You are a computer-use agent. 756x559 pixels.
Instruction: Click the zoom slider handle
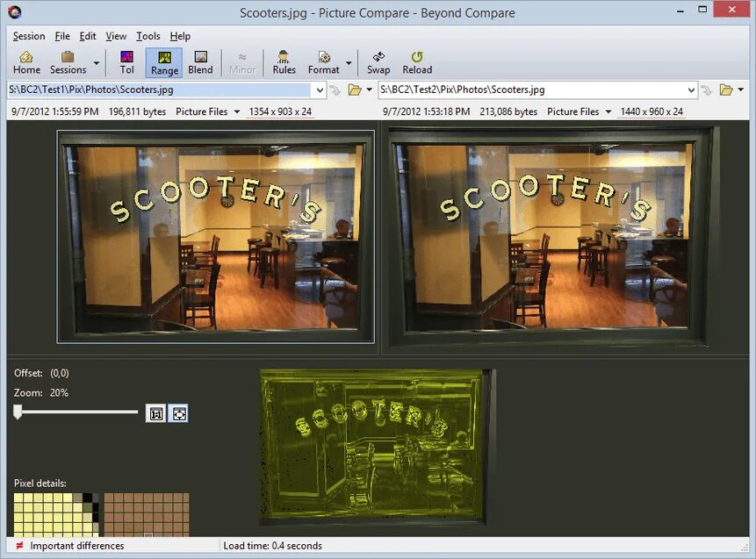[18, 412]
